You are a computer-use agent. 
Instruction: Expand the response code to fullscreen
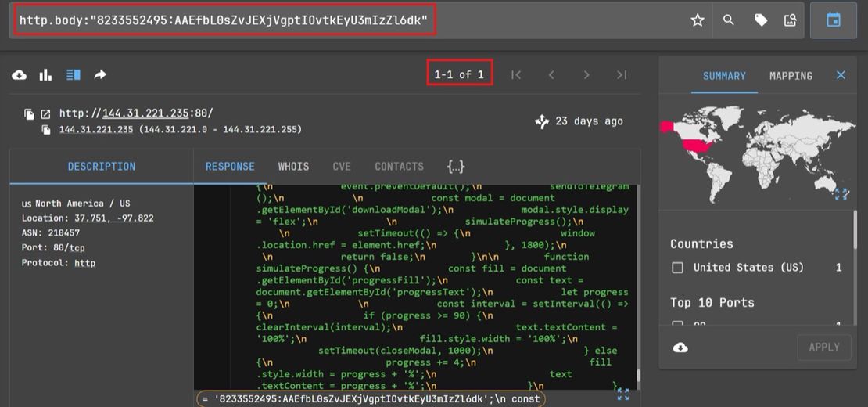coord(622,394)
